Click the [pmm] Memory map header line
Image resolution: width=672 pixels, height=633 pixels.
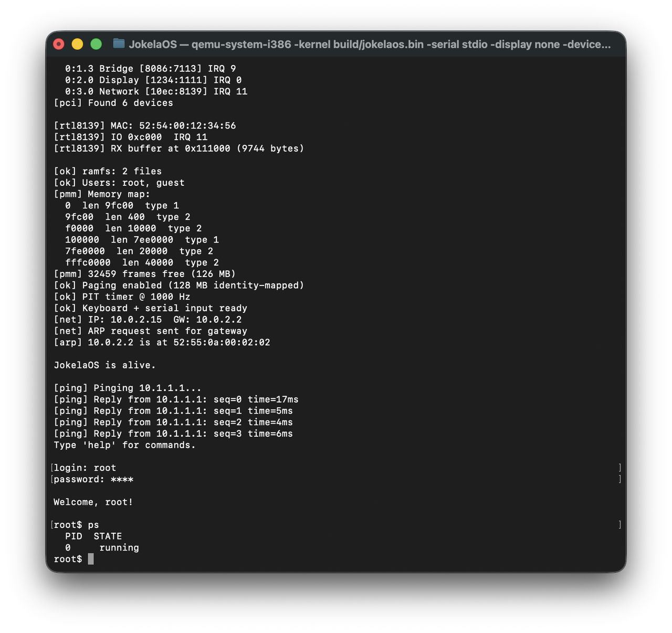point(102,194)
